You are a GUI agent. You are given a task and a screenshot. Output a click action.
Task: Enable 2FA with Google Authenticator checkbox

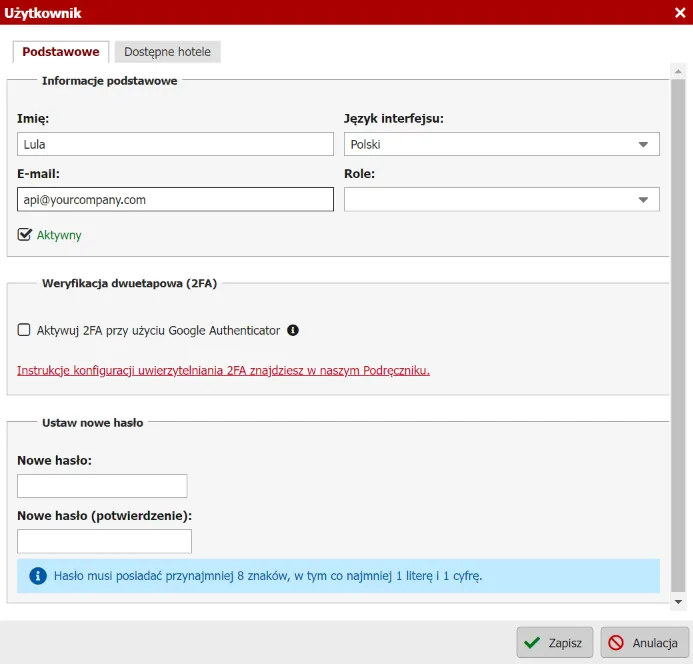(24, 330)
